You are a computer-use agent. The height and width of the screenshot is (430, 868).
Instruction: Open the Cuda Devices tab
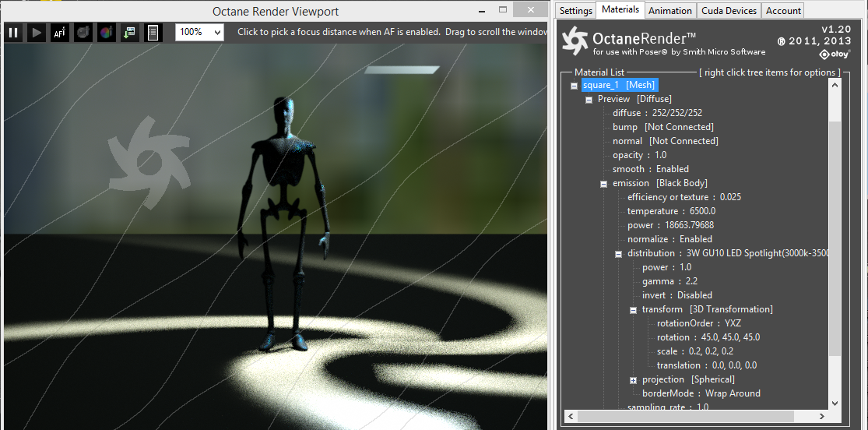[729, 11]
